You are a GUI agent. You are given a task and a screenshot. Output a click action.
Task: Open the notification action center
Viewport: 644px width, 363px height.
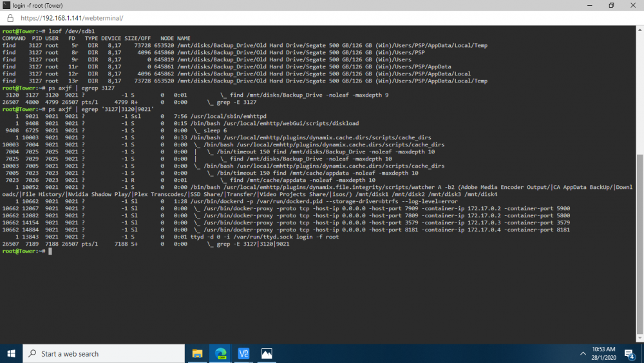coord(629,353)
